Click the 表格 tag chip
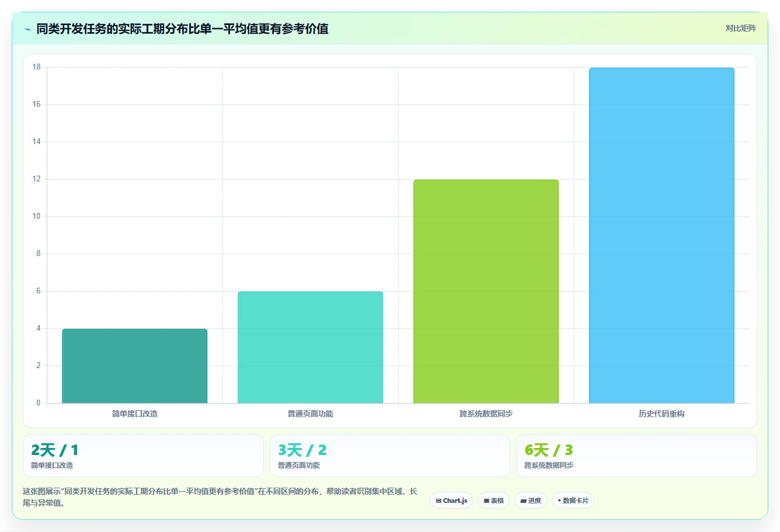This screenshot has width=780, height=532. click(x=493, y=501)
